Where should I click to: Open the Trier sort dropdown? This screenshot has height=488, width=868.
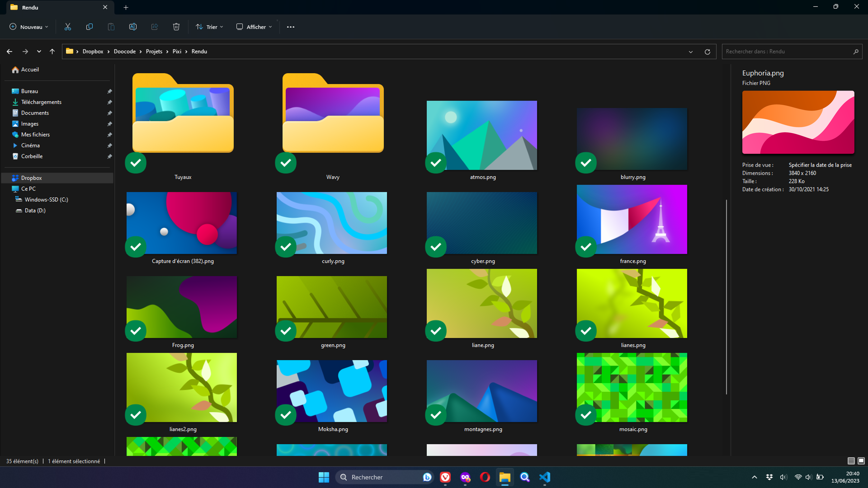(209, 27)
